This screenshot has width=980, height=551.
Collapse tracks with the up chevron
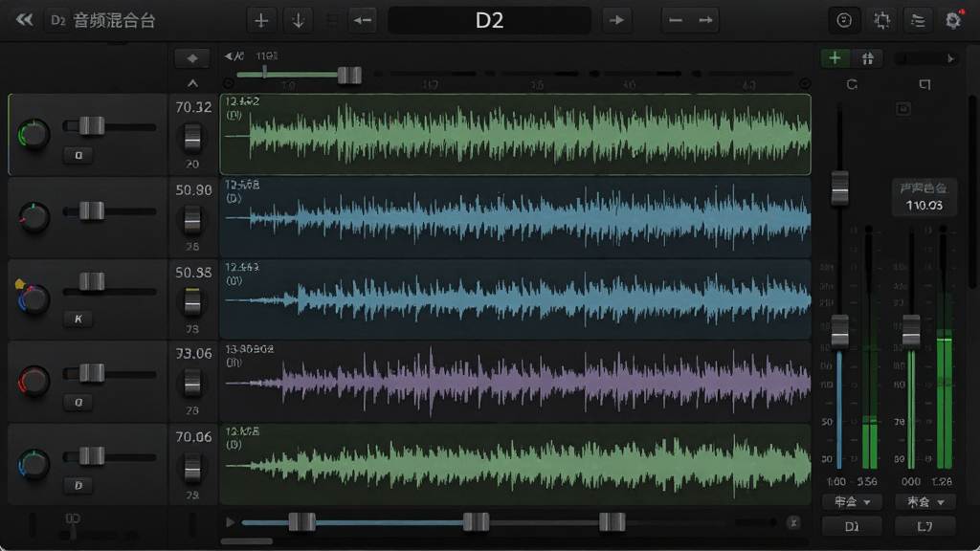coord(192,83)
